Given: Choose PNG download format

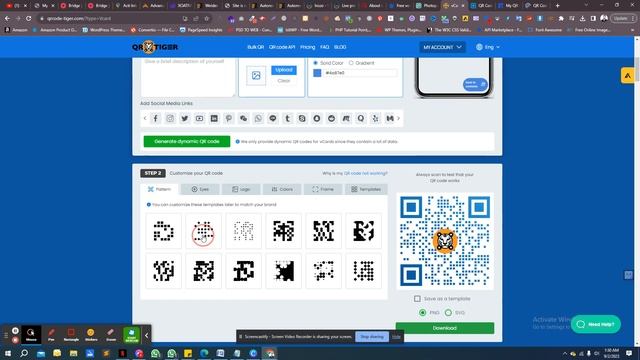Looking at the screenshot, I should [422, 313].
